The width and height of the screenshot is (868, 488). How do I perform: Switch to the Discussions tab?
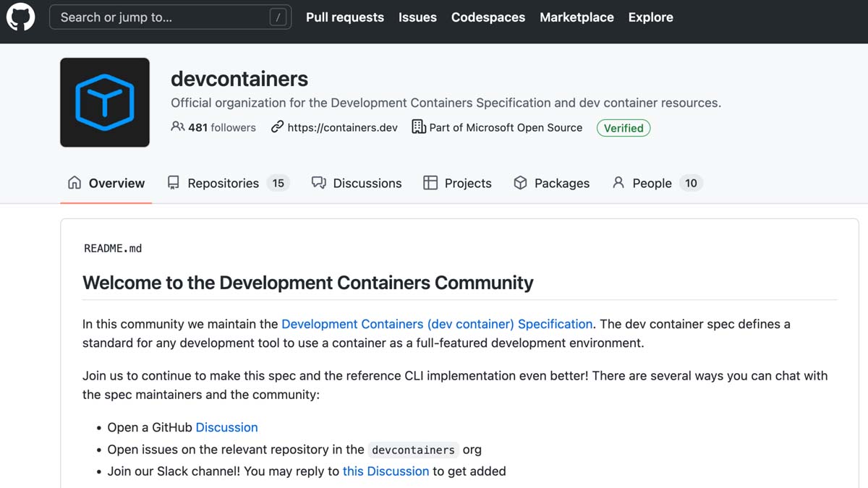357,183
